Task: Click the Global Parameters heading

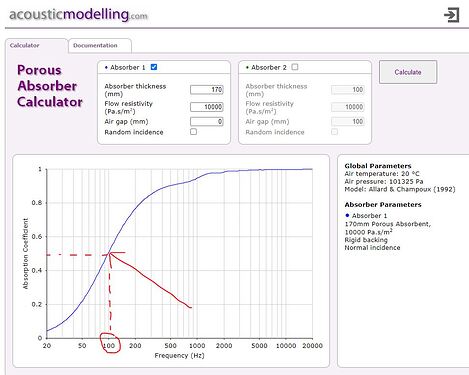Action: [x=378, y=166]
